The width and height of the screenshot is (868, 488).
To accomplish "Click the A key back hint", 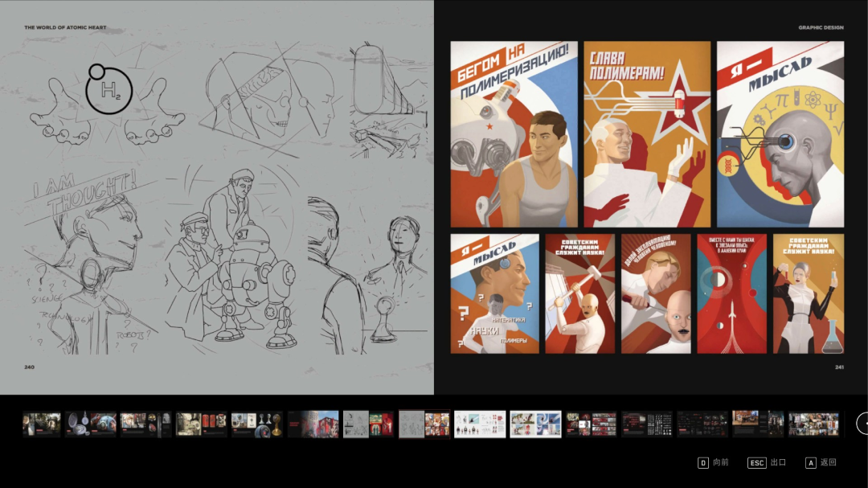I will (821, 462).
